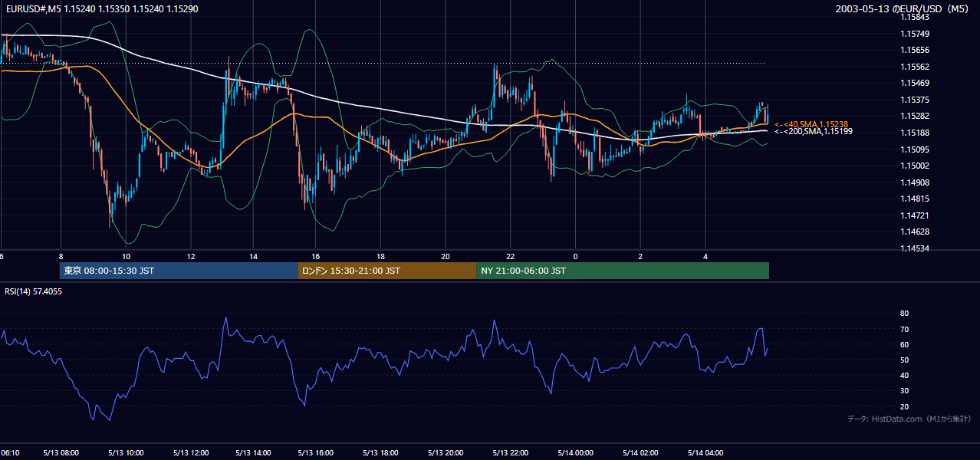Viewport: 980px width, 460px height.
Task: Click the 5/14 00:00 time label
Action: 575,453
